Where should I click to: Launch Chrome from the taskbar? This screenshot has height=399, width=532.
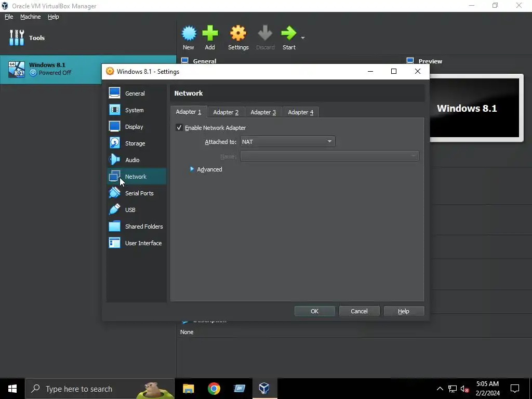pyautogui.click(x=214, y=389)
